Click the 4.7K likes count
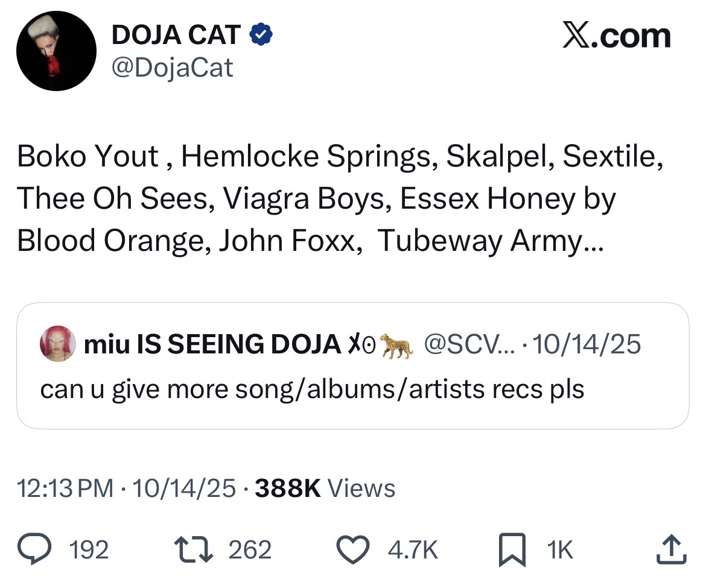 (x=412, y=550)
